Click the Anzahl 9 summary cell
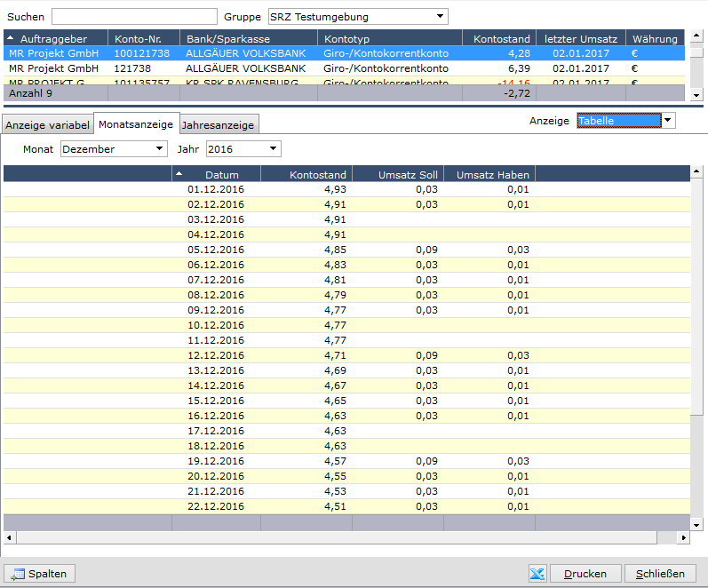Screen dimensions: 708x588 (56, 93)
